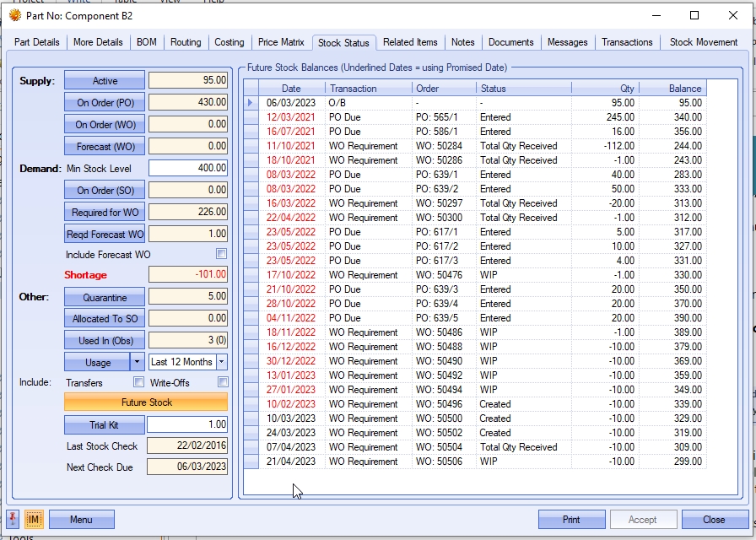Open the Usage button dropdown arrow
This screenshot has width=756, height=540.
point(137,362)
